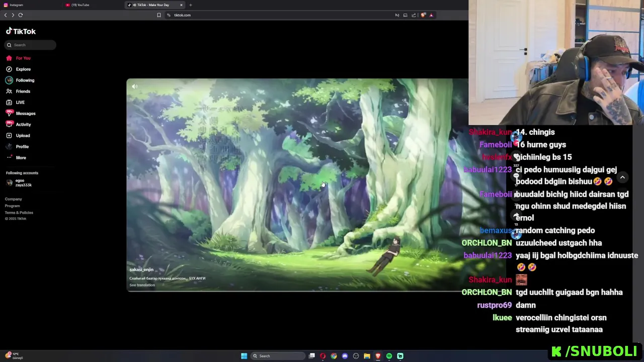The image size is (644, 362).
Task: Open a new browser tab
Action: point(191,5)
